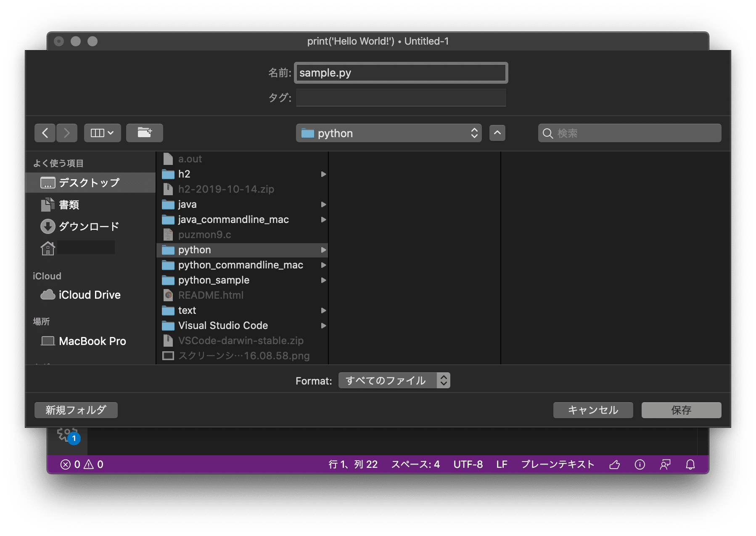The height and width of the screenshot is (536, 756).
Task: Click the 新規フォルダ button
Action: tap(76, 410)
